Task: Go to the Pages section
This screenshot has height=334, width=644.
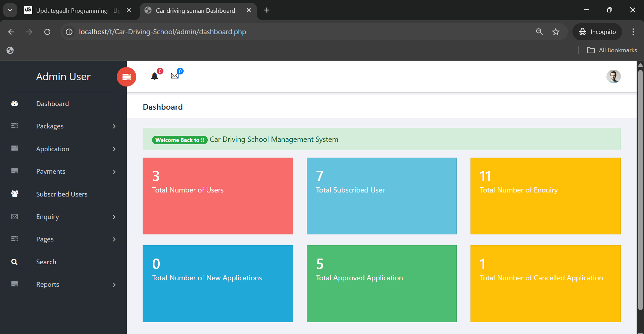Action: pos(45,239)
